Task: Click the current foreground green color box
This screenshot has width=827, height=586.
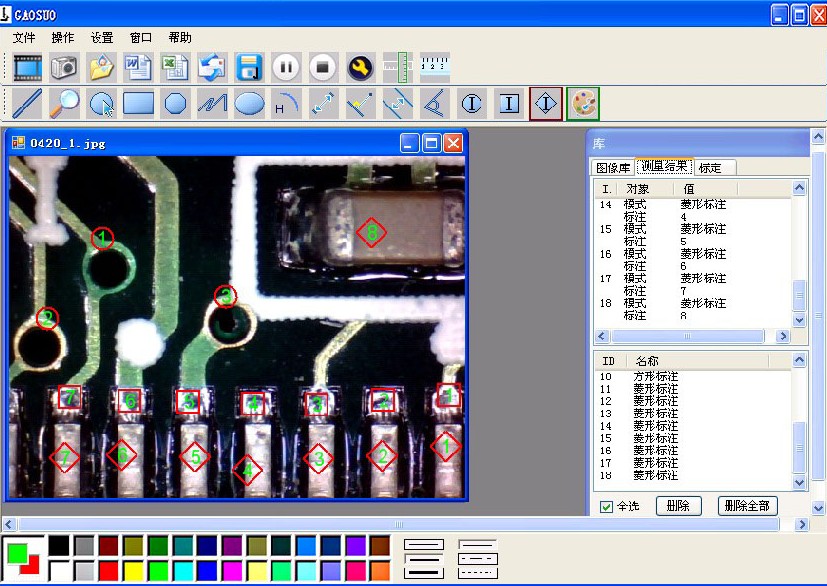Action: point(17,553)
